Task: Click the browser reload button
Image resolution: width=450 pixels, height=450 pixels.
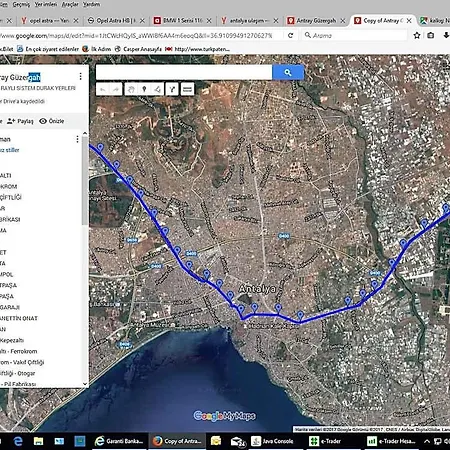Action: click(x=291, y=35)
